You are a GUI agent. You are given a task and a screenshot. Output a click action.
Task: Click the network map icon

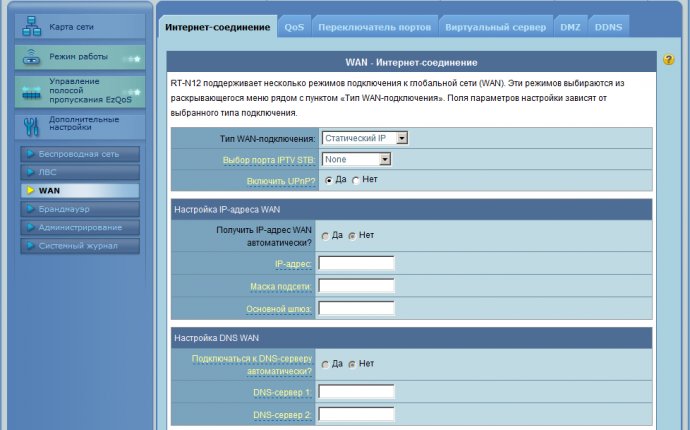[31, 26]
